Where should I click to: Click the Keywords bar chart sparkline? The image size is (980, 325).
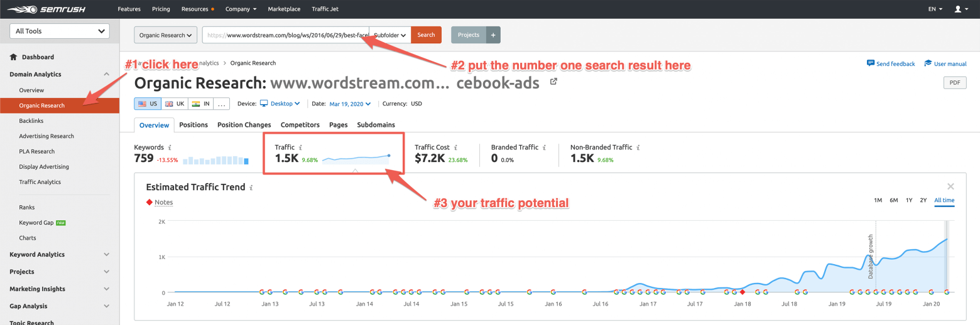215,161
